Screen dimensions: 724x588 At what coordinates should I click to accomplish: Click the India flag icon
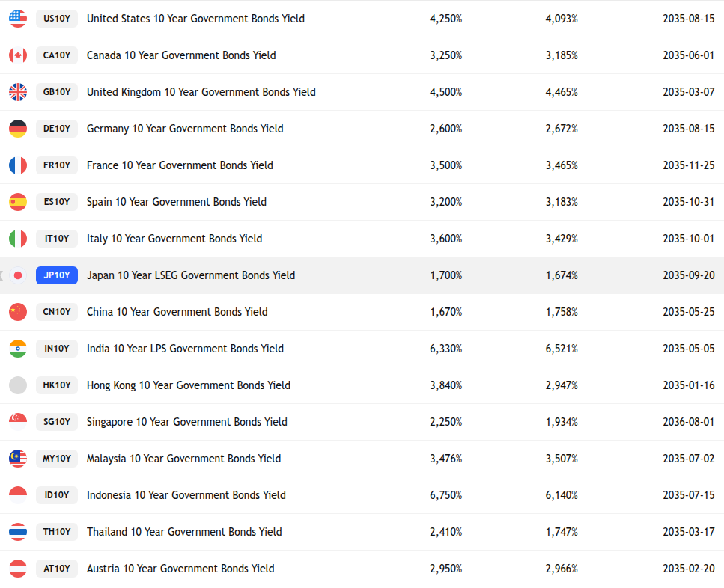(18, 349)
